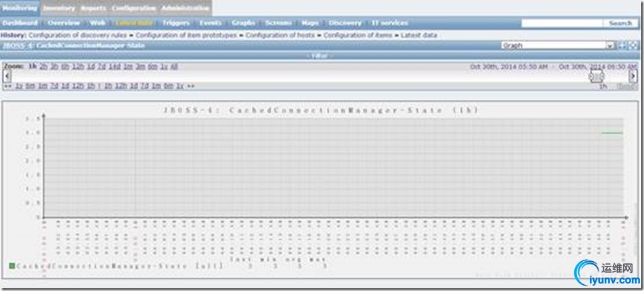Go to Web submenu
The height and width of the screenshot is (291, 644).
98,23
